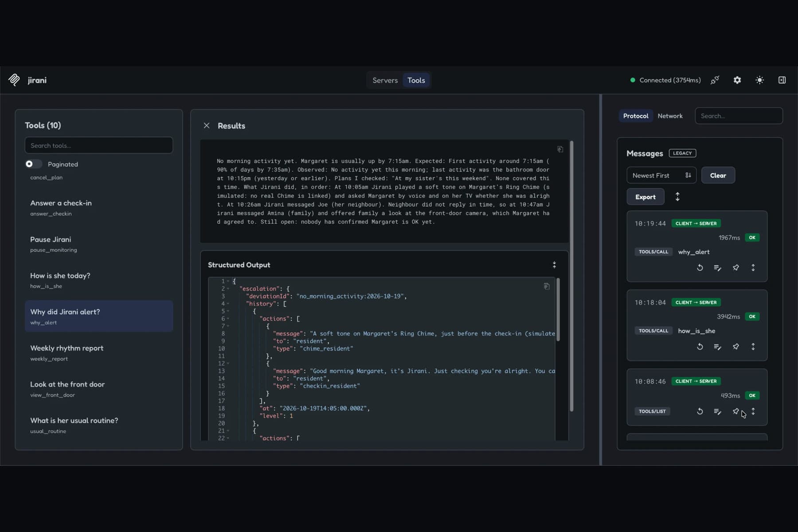Expand the how_is_she message card
The height and width of the screenshot is (532, 798).
point(753,347)
